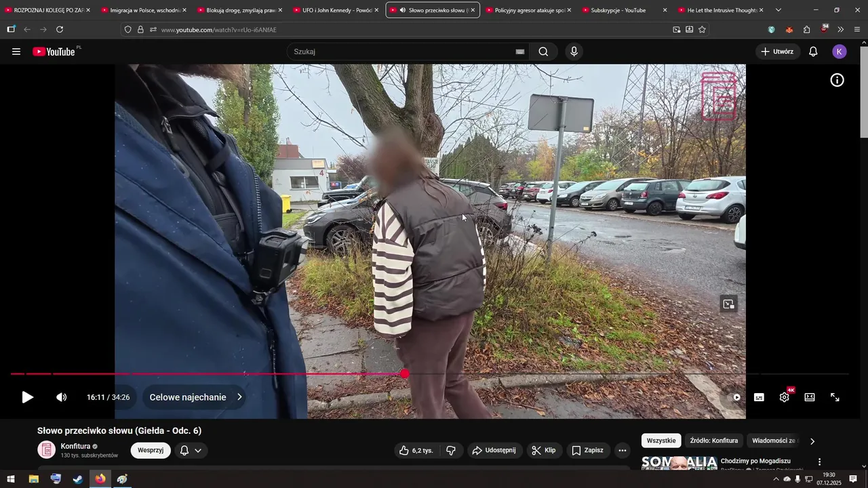Open Windows notification center
The width and height of the screenshot is (868, 488).
[853, 479]
